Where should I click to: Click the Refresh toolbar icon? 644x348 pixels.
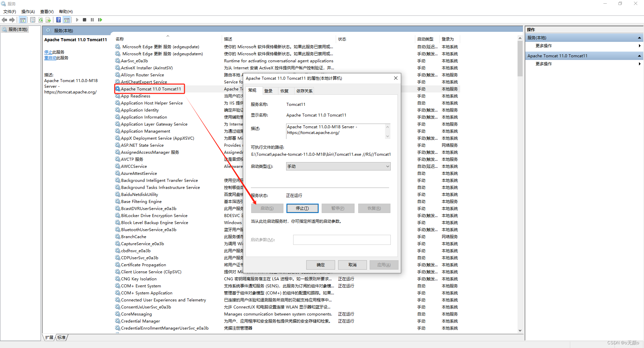[x=41, y=20]
